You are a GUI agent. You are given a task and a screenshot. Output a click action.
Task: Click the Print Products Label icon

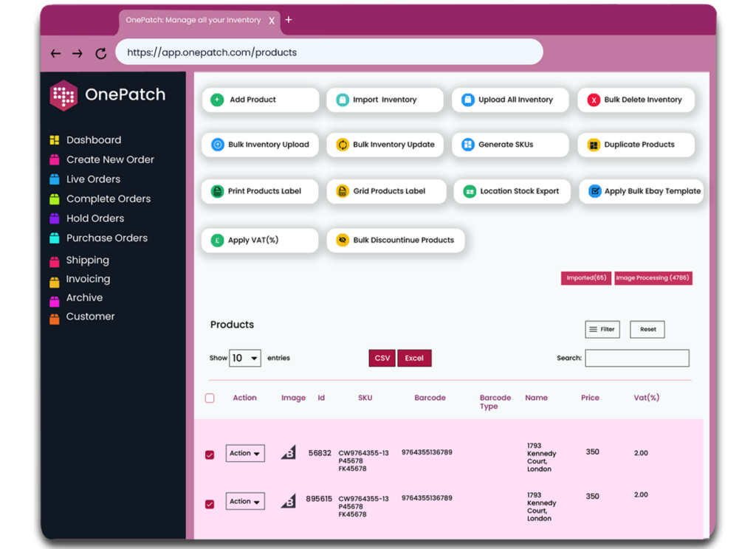click(217, 191)
